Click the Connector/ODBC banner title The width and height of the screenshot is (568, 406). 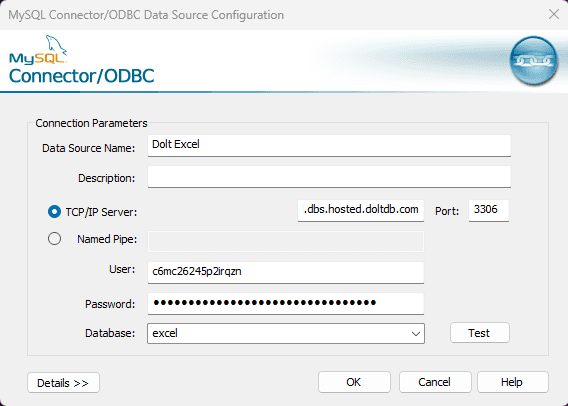(x=82, y=76)
